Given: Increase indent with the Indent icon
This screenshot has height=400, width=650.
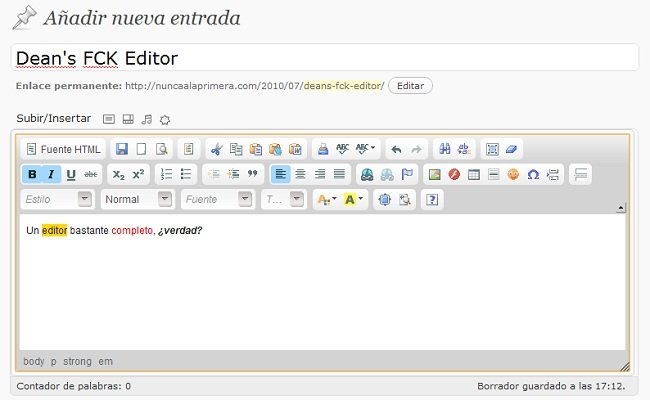Looking at the screenshot, I should [x=233, y=174].
